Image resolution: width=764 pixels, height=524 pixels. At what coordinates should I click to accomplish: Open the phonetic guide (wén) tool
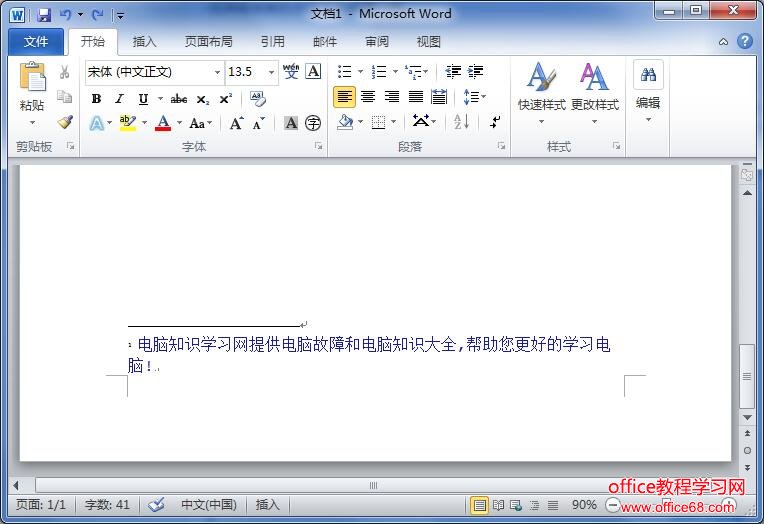[x=291, y=72]
